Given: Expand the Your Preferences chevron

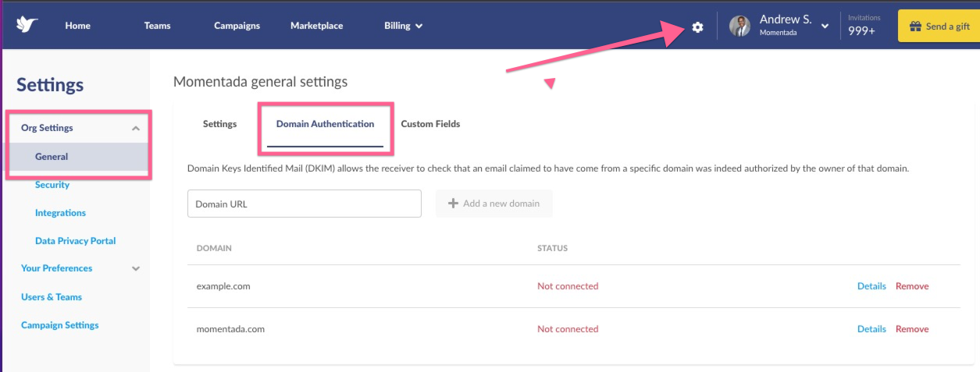Looking at the screenshot, I should click(136, 268).
